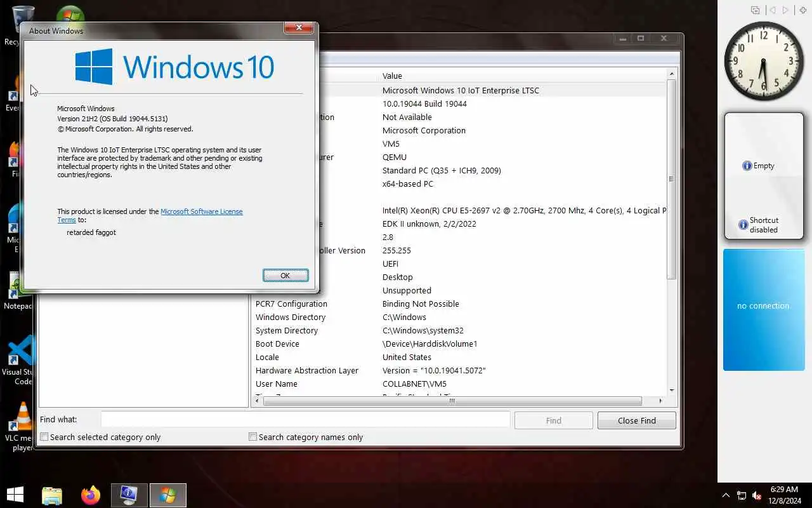Switch to System Information on the taskbar
The image size is (812, 508).
pos(129,495)
